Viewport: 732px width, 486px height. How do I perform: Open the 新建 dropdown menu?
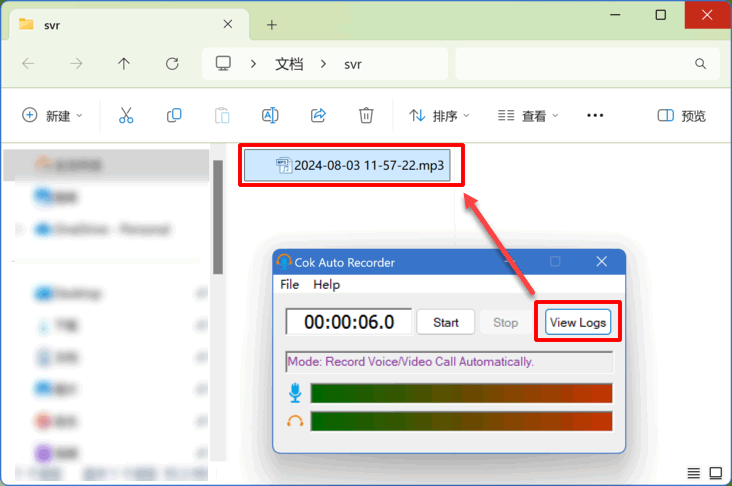53,116
